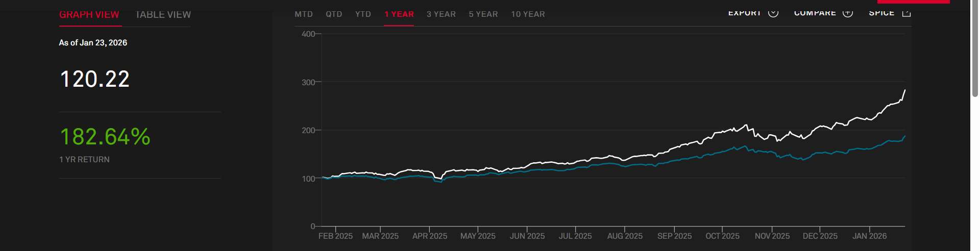Screen dimensions: 980x251
Task: Click the Compare plus circle icon
Action: [848, 13]
